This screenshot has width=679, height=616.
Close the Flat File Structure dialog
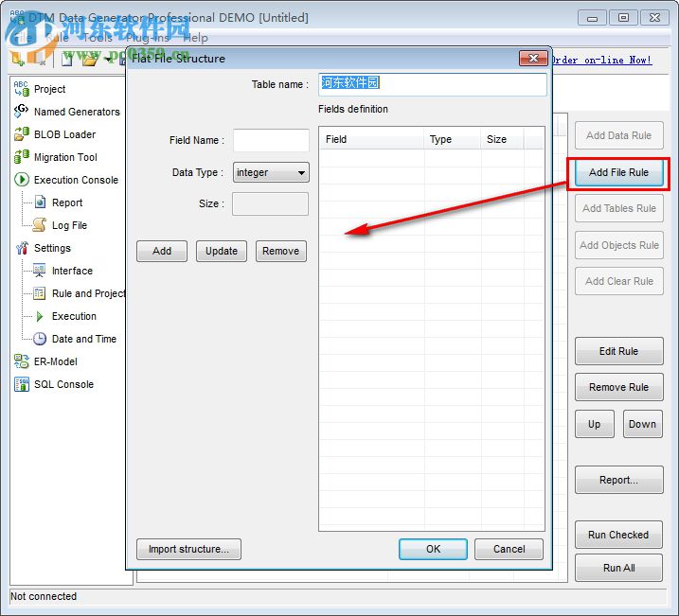pos(533,58)
